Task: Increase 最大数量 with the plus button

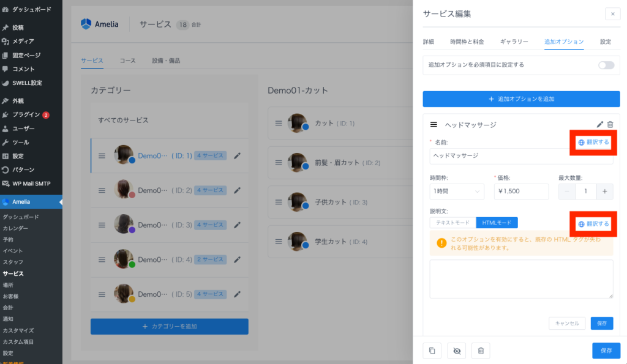Action: click(x=604, y=191)
